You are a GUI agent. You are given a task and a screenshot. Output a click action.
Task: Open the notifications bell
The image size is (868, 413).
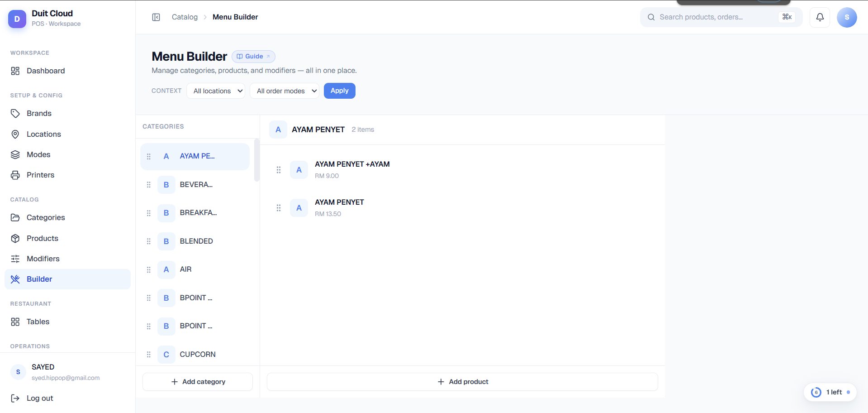820,17
